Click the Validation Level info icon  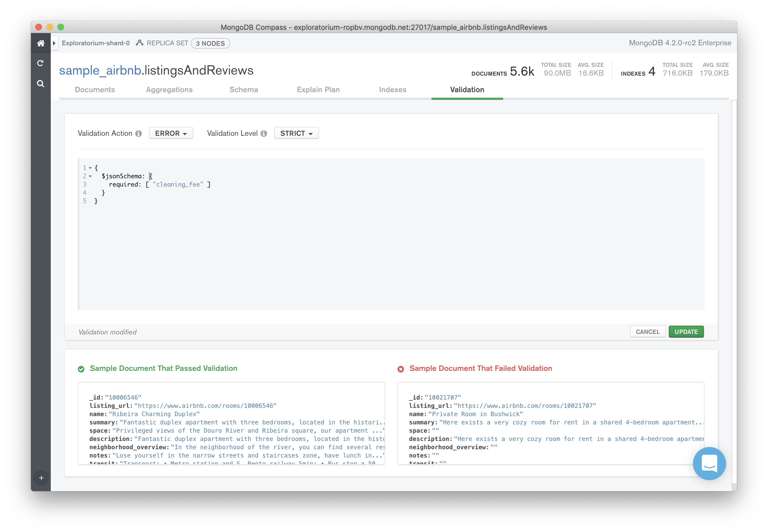[264, 133]
